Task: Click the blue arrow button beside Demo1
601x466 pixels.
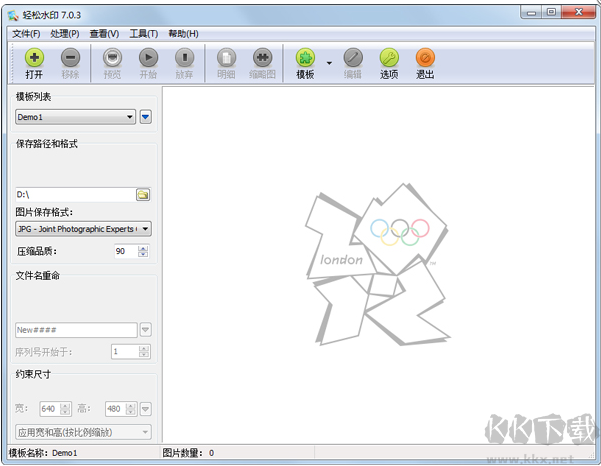Action: [146, 117]
